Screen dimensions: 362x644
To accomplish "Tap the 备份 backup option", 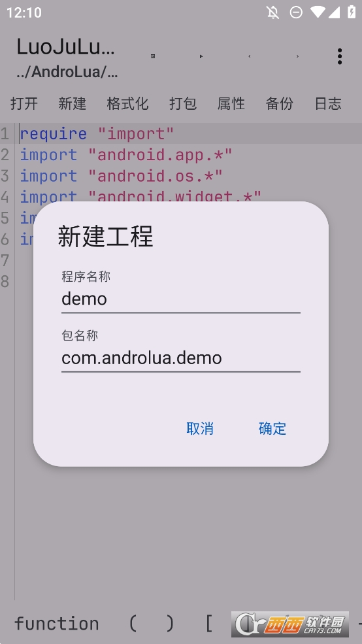I will (x=280, y=103).
